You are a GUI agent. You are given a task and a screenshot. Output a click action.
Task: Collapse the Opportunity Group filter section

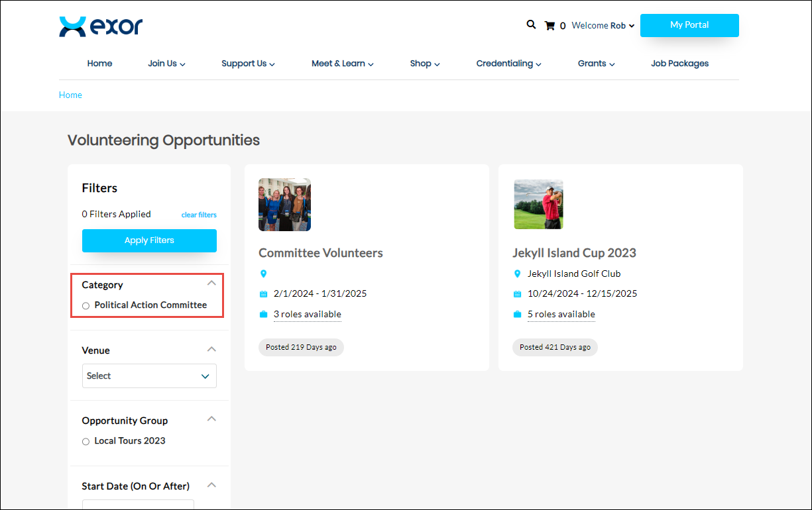(211, 419)
